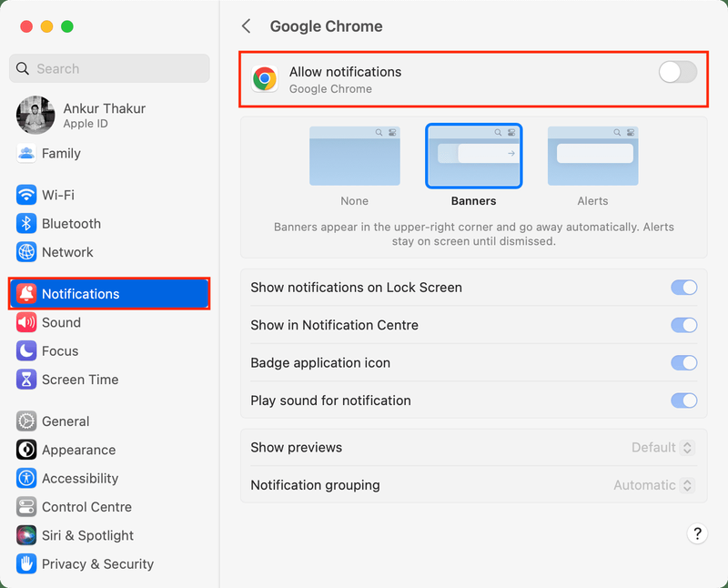Open the Show previews Default dropdown
Image resolution: width=728 pixels, height=588 pixels.
click(x=663, y=448)
